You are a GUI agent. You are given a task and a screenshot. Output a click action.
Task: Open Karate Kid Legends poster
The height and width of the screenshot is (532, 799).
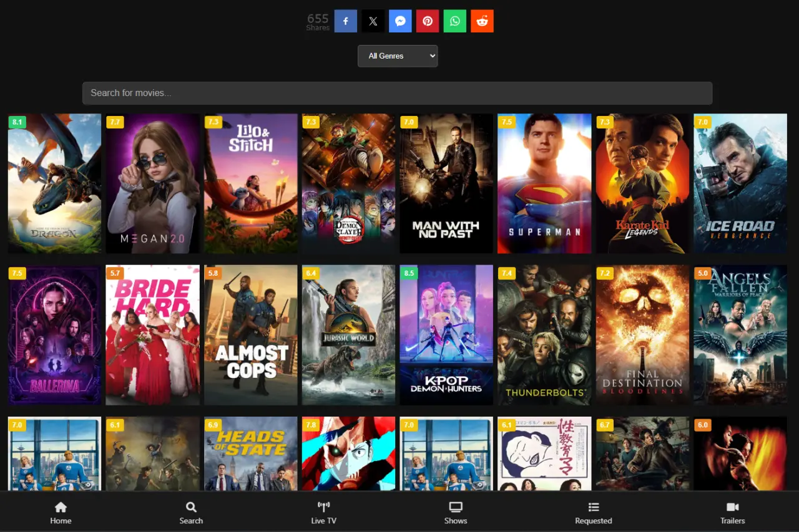click(642, 183)
